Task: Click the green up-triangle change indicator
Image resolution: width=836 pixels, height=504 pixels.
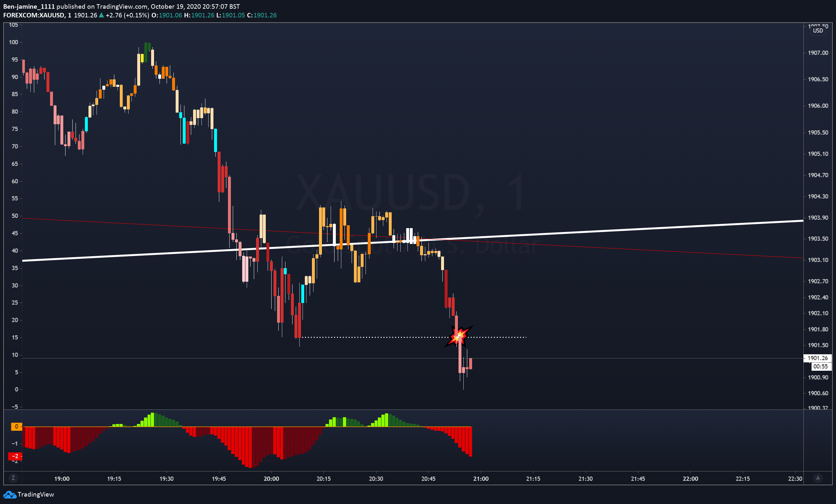Action: (x=101, y=15)
